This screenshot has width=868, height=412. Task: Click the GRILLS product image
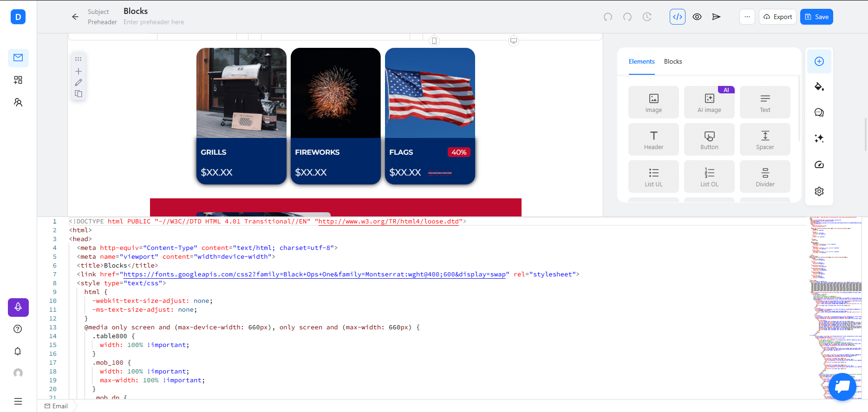(241, 93)
